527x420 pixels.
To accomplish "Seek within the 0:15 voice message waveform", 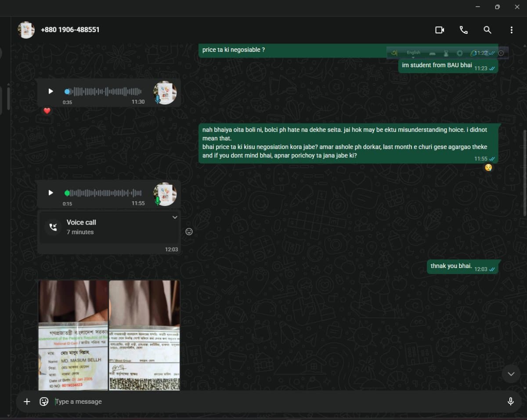I will (104, 193).
